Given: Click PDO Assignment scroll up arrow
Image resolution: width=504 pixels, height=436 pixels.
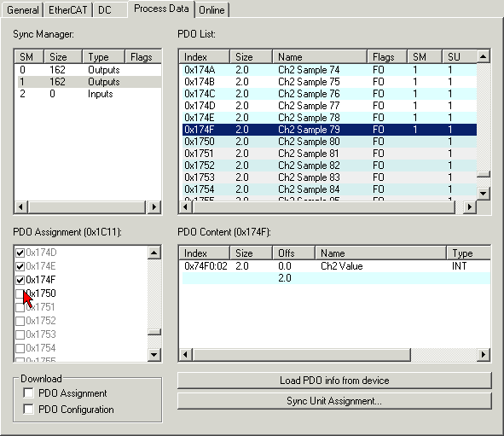Looking at the screenshot, I should [x=154, y=253].
